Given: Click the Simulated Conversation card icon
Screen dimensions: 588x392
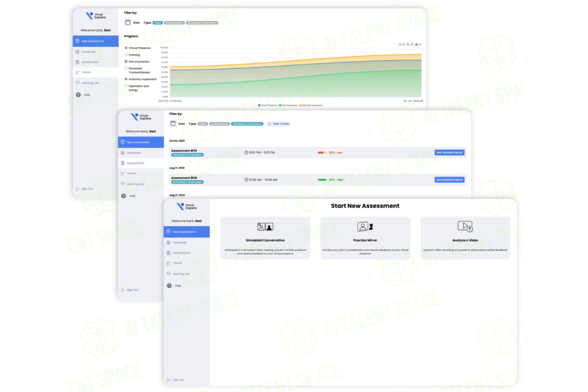Looking at the screenshot, I should 265,227.
